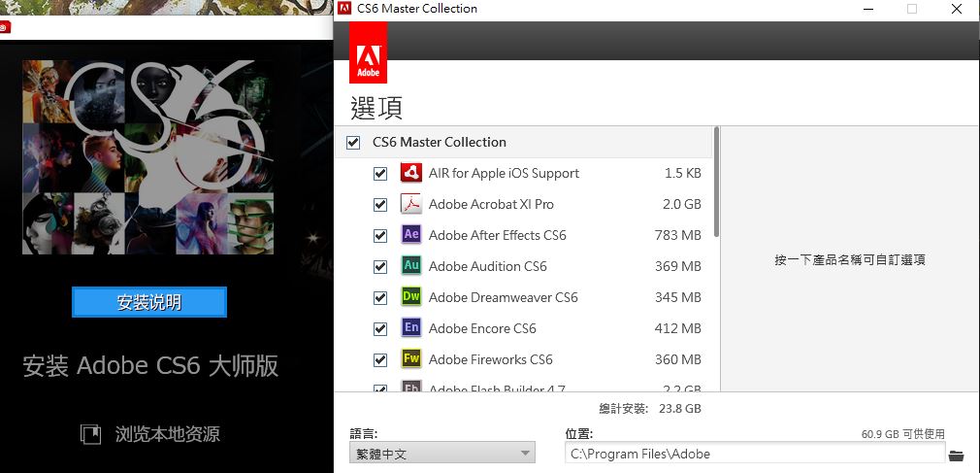
Task: Open 浏览本地资源 link
Action: tap(167, 434)
